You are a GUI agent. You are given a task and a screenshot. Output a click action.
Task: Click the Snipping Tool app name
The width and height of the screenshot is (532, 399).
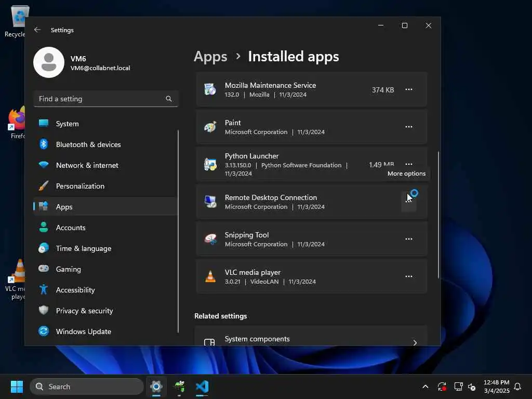pyautogui.click(x=247, y=235)
